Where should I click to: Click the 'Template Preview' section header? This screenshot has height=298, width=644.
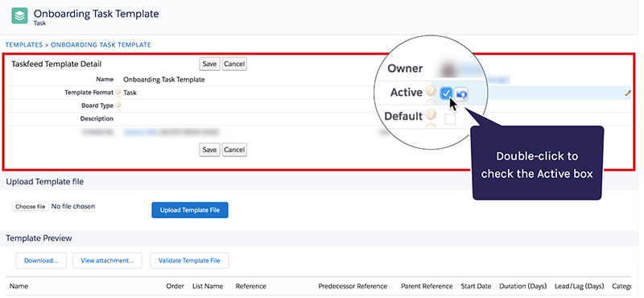[x=39, y=238]
